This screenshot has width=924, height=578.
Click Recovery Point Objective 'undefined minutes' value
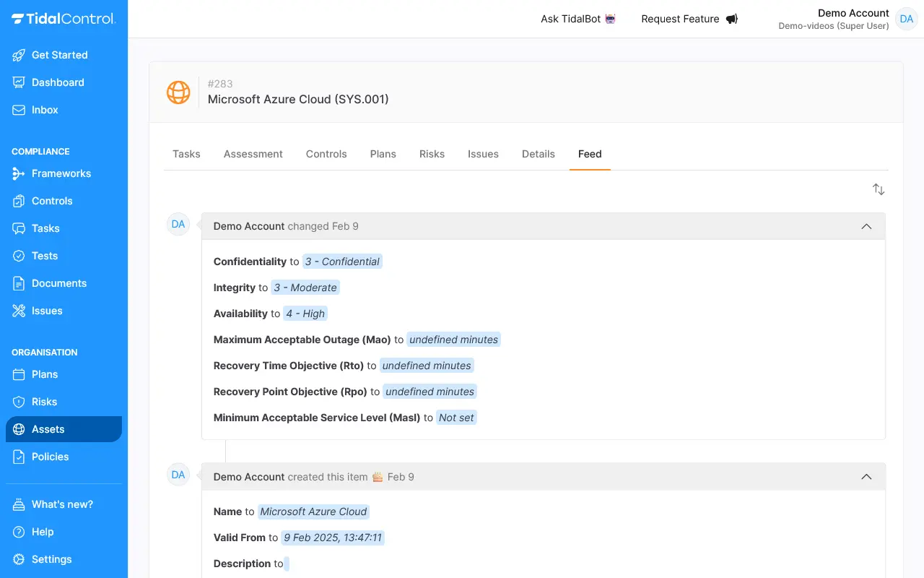click(x=430, y=392)
